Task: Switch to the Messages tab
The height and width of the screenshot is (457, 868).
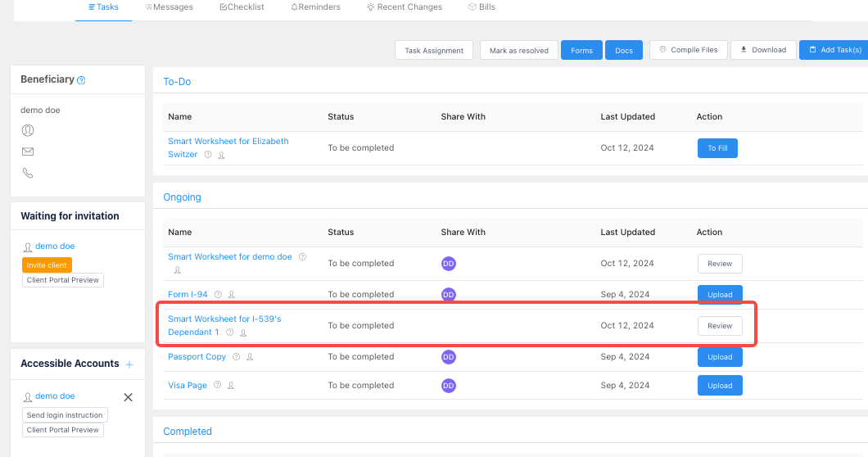Action: (x=170, y=7)
